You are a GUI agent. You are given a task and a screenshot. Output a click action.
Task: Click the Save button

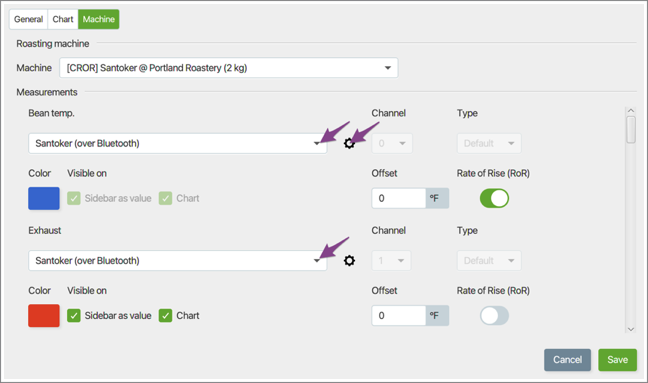(617, 360)
